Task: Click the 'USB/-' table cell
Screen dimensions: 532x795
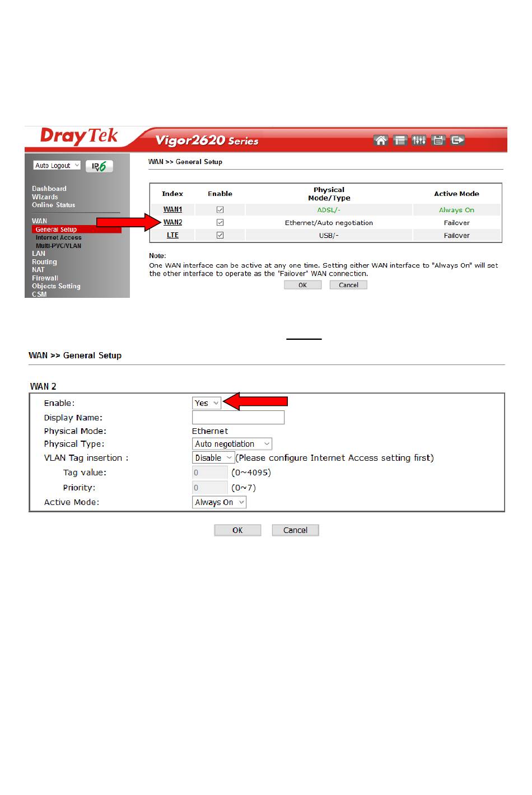Action: [329, 236]
